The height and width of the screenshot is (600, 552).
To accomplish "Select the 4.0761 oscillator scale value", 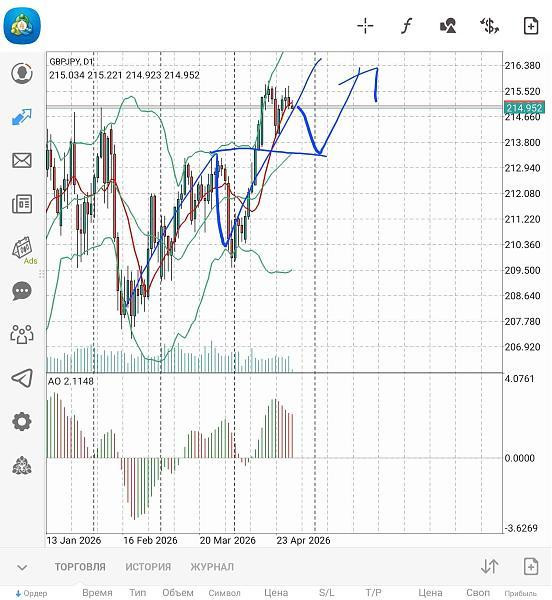I will click(x=519, y=378).
